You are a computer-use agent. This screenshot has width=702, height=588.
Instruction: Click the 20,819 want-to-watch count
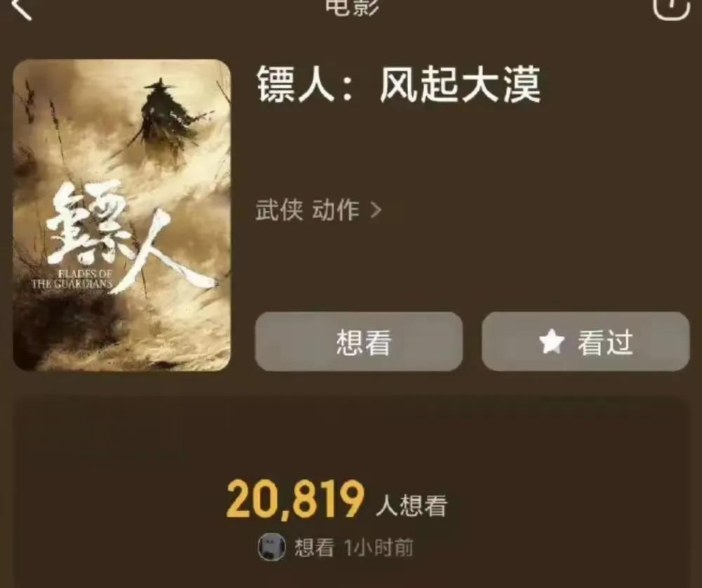(295, 499)
